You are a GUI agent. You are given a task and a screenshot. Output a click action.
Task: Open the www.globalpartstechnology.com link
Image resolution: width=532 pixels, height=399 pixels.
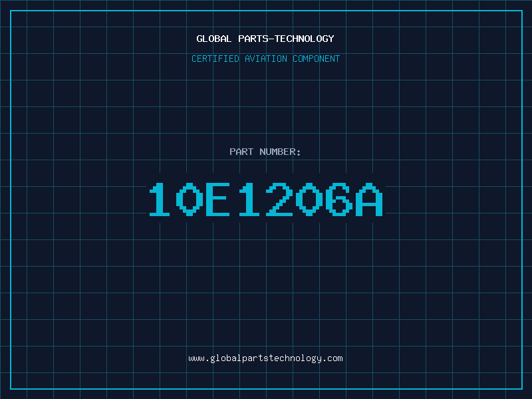(x=265, y=358)
